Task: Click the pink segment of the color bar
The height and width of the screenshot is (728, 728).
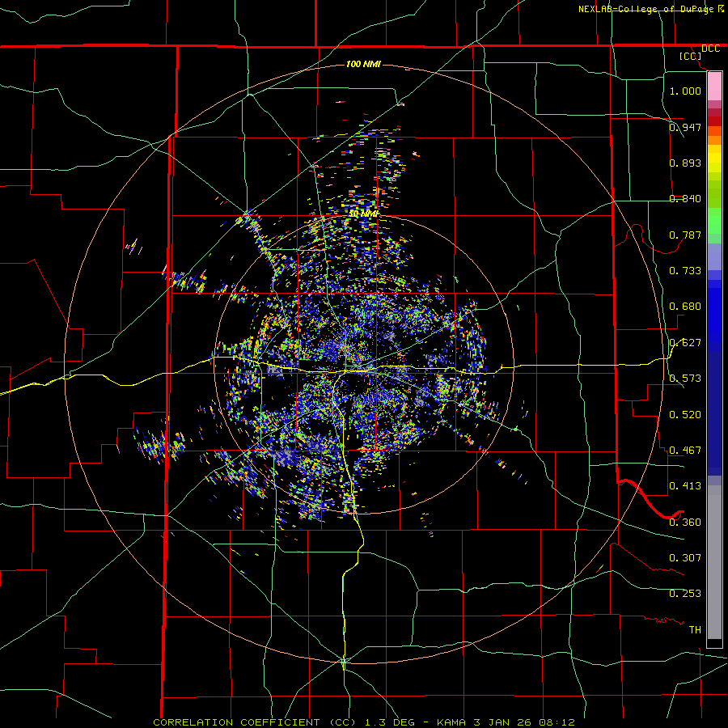Action: [x=714, y=87]
